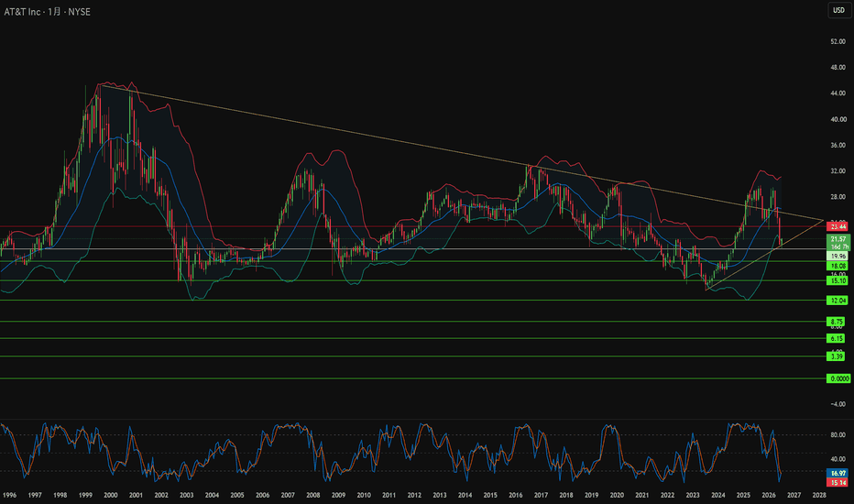
Task: Open the USD currency selector
Action: click(x=838, y=10)
